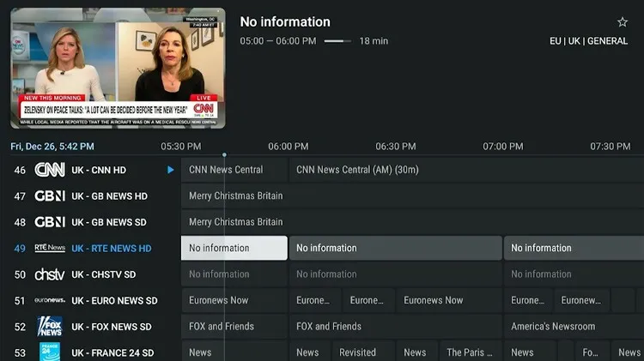Select highlighted No information cell on RTE NEWS
The image size is (644, 361).
coord(234,248)
